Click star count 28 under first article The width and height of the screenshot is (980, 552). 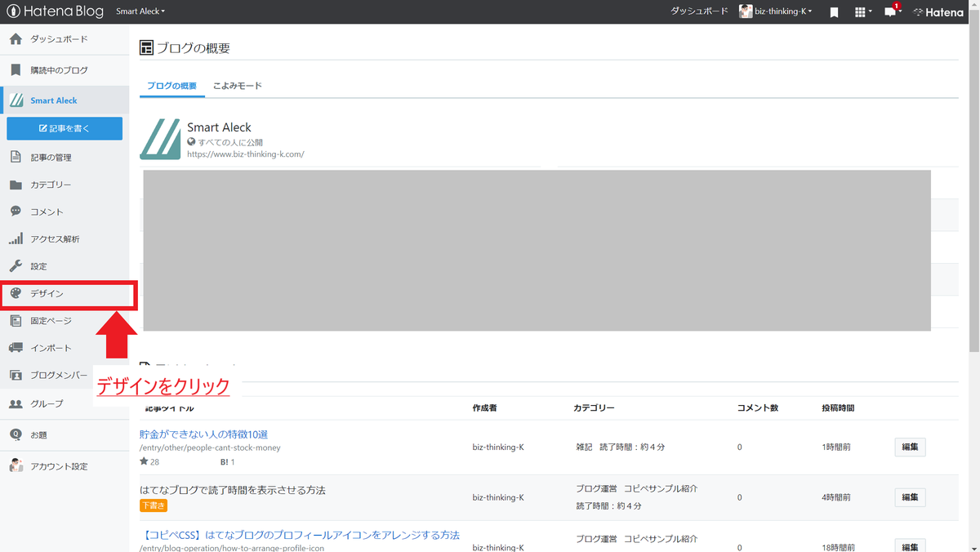point(149,461)
